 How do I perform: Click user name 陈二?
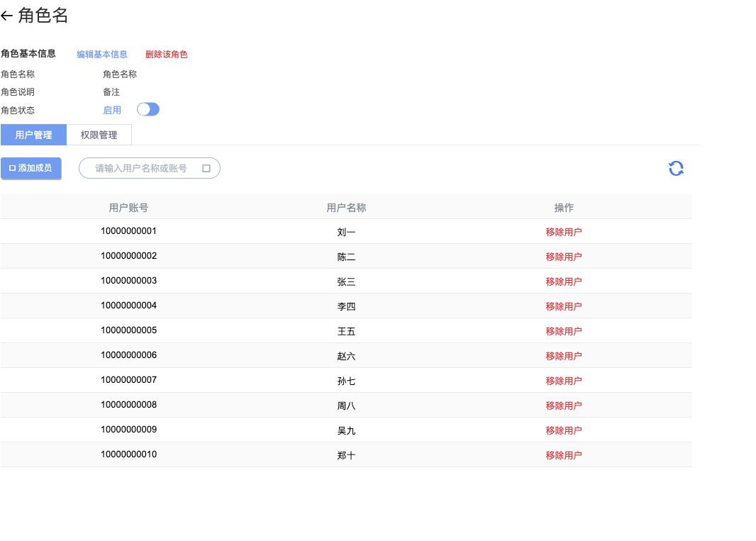coord(346,257)
